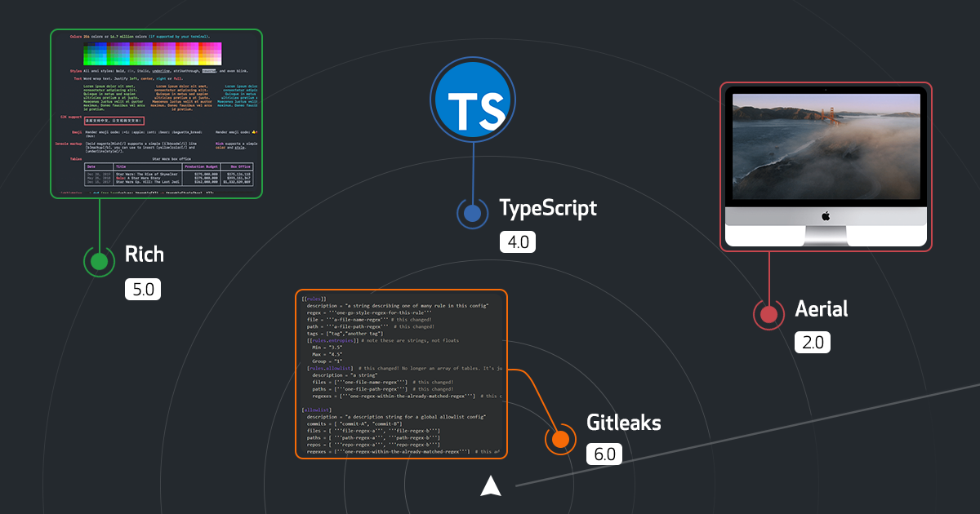
Task: Click the blue TypeScript radar dot
Action: 472,214
